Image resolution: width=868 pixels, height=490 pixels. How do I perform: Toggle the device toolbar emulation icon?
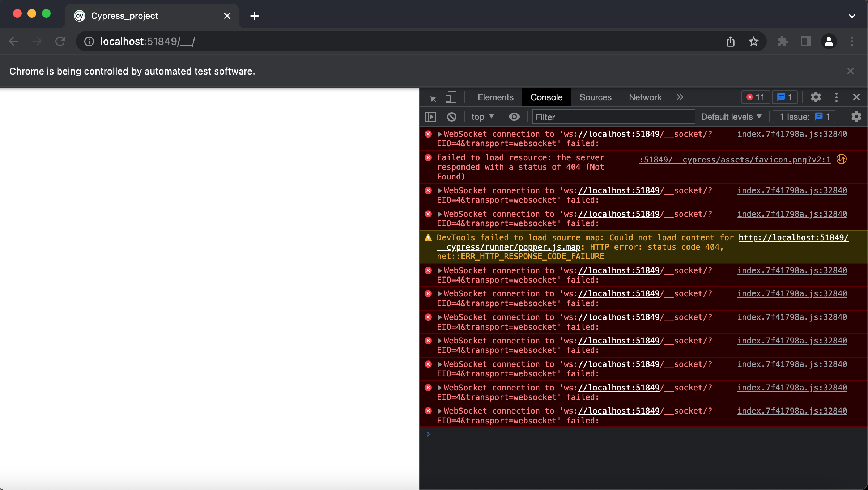450,97
